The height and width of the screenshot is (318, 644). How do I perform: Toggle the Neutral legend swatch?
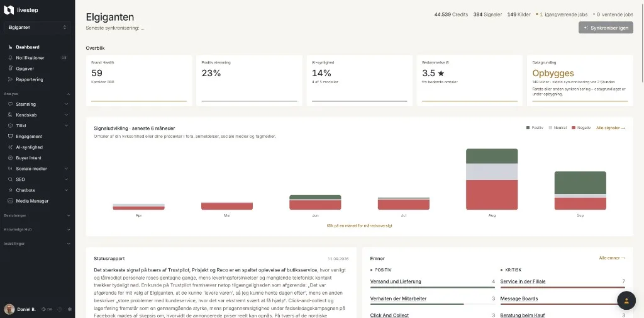[551, 128]
